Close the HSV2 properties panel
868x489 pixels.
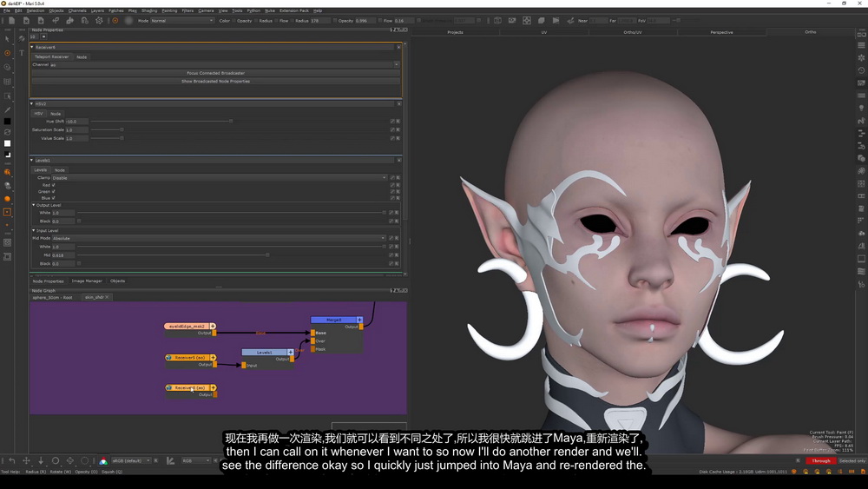tap(398, 103)
